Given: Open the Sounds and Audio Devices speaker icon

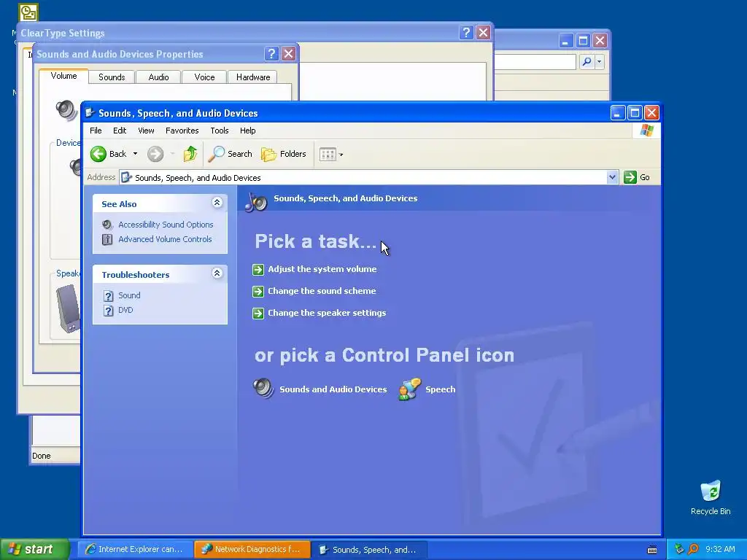Looking at the screenshot, I should tap(263, 389).
